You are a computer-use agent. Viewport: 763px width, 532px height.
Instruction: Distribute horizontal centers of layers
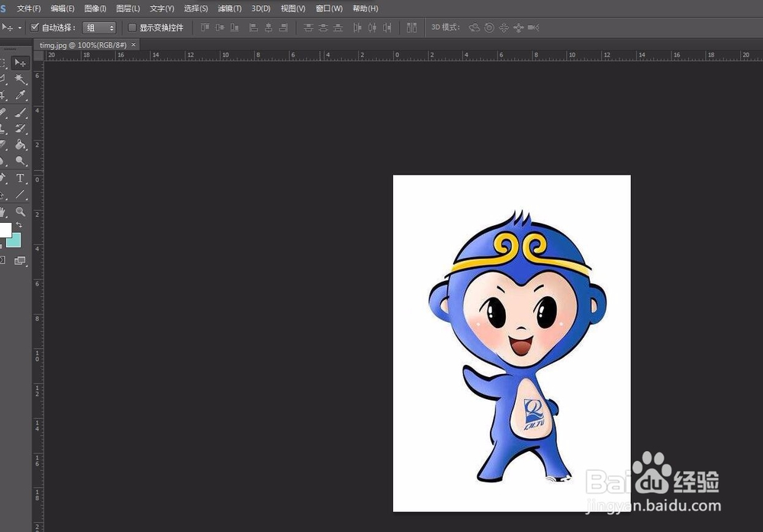pos(372,27)
